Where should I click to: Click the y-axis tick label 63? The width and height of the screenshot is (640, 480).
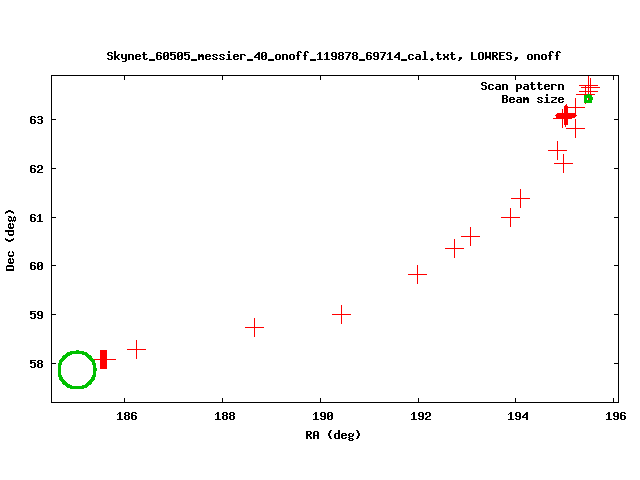click(36, 120)
